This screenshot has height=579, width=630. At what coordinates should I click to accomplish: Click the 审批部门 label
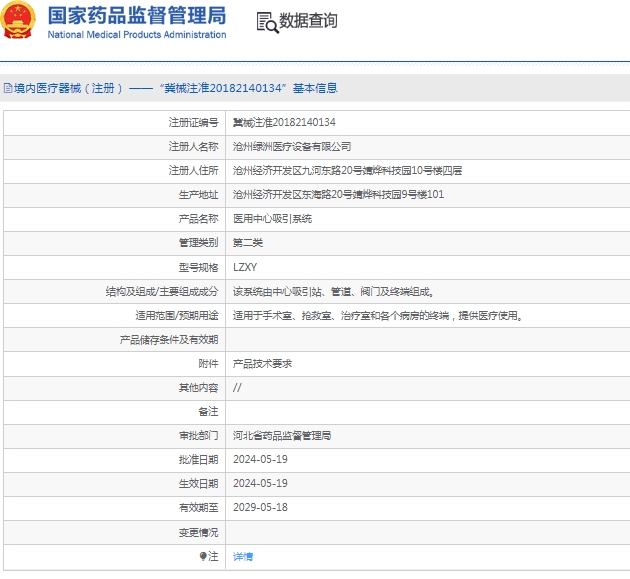click(x=198, y=436)
